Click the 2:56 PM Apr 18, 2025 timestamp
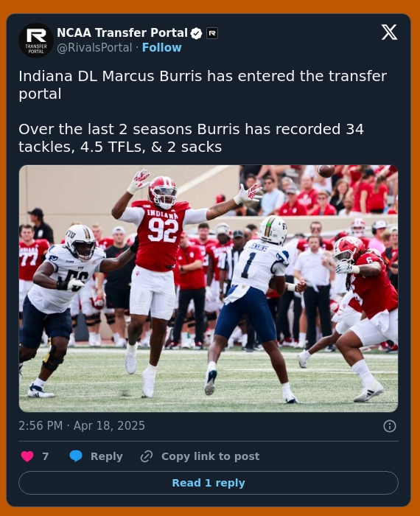 point(82,425)
